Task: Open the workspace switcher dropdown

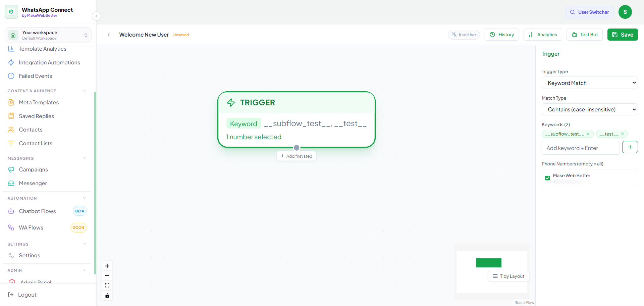Action: tap(48, 35)
